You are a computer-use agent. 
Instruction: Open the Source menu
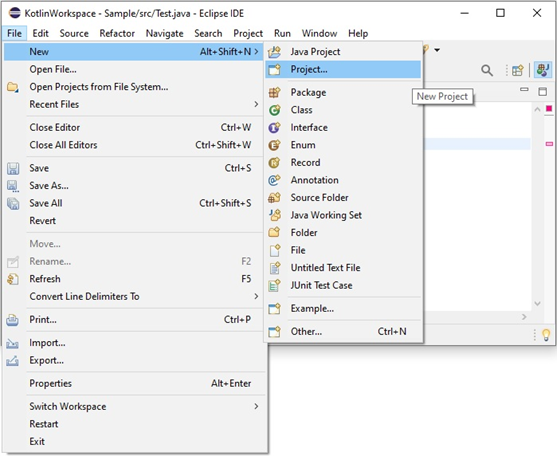pos(74,33)
